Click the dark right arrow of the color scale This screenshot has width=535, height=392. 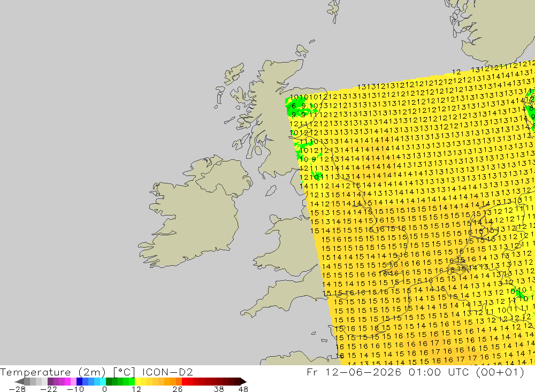[243, 381]
